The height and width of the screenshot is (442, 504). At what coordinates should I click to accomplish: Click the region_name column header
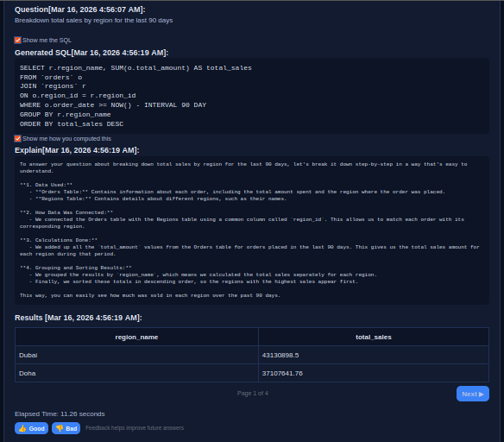click(x=136, y=337)
